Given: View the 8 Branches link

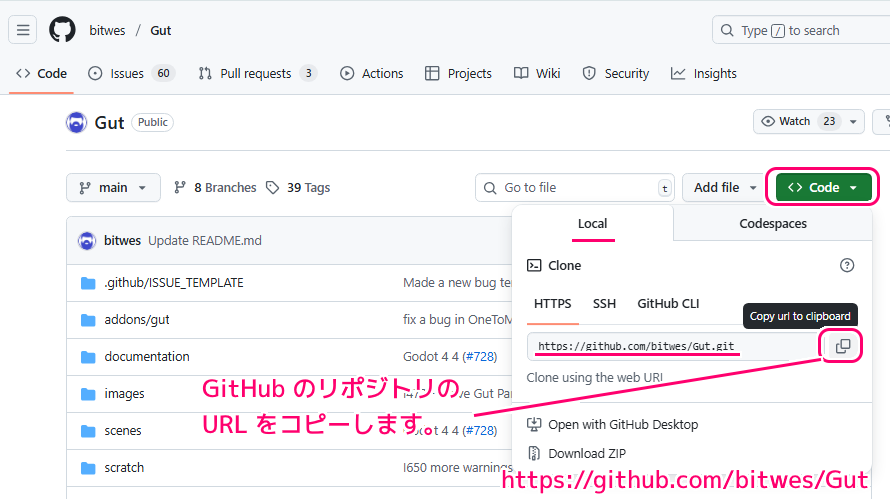Looking at the screenshot, I should click(x=215, y=187).
